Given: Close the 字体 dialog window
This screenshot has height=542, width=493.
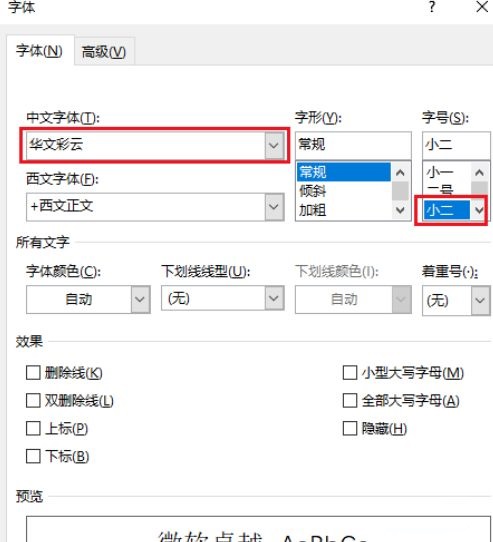Looking at the screenshot, I should (x=482, y=7).
